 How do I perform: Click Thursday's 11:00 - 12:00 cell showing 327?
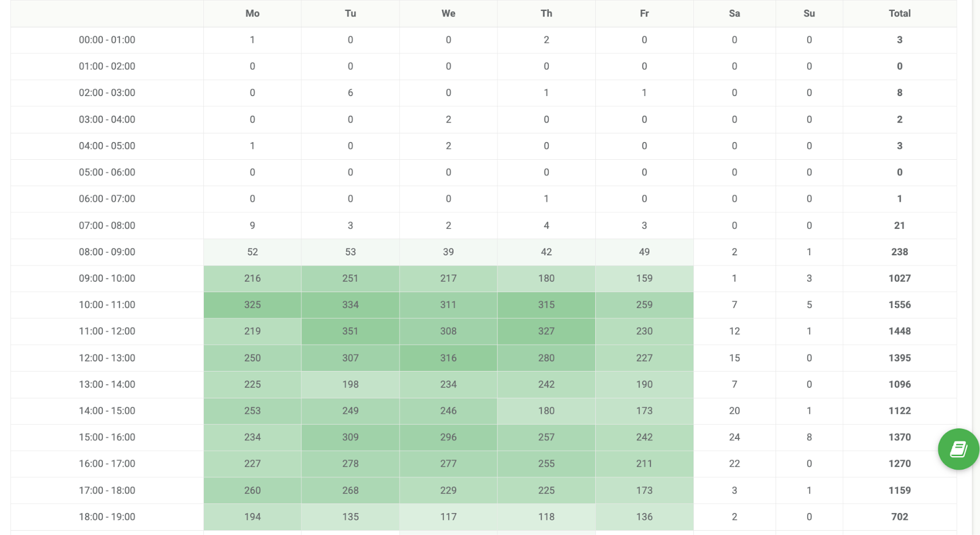(x=546, y=331)
